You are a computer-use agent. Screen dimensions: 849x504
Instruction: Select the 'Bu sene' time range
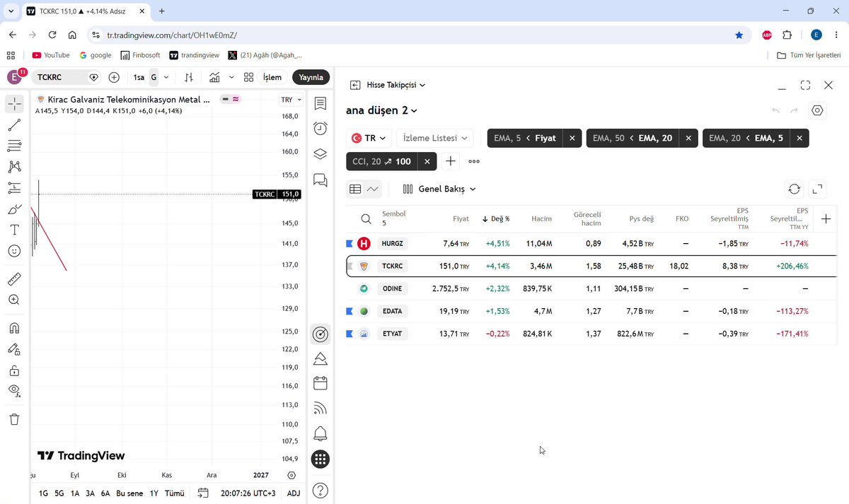point(129,493)
